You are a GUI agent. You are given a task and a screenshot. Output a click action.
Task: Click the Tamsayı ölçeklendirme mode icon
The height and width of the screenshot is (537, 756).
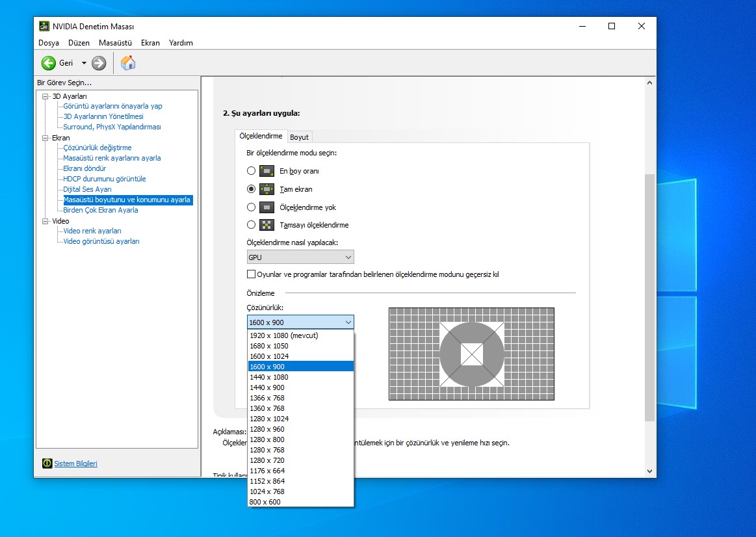click(x=267, y=225)
